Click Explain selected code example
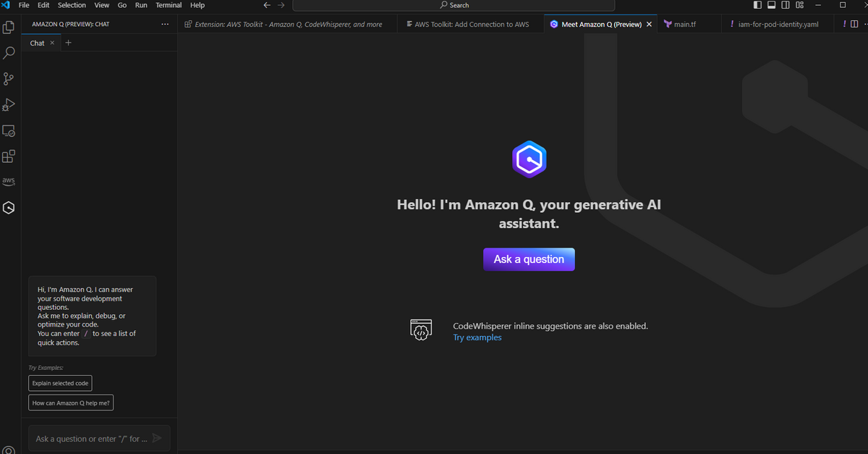 coord(60,383)
